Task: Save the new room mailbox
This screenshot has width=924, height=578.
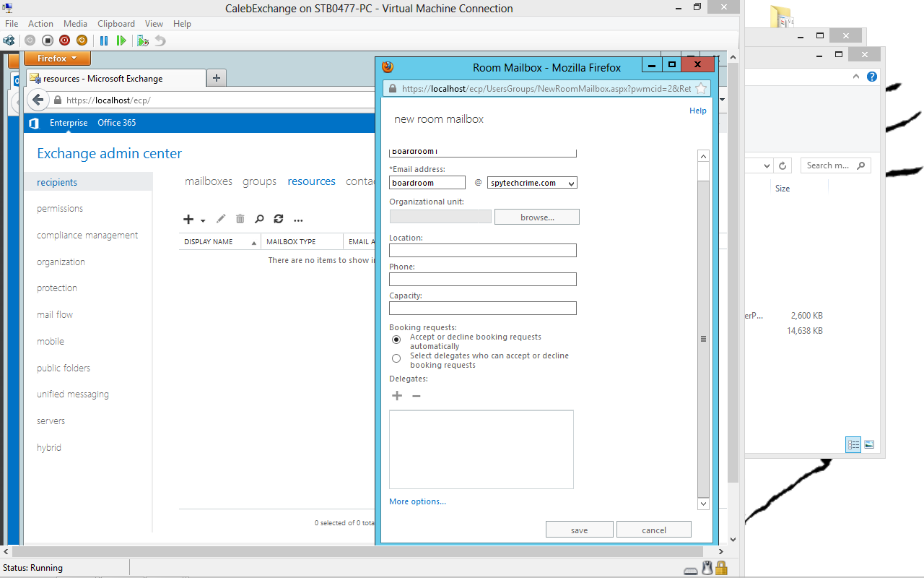Action: (x=580, y=530)
